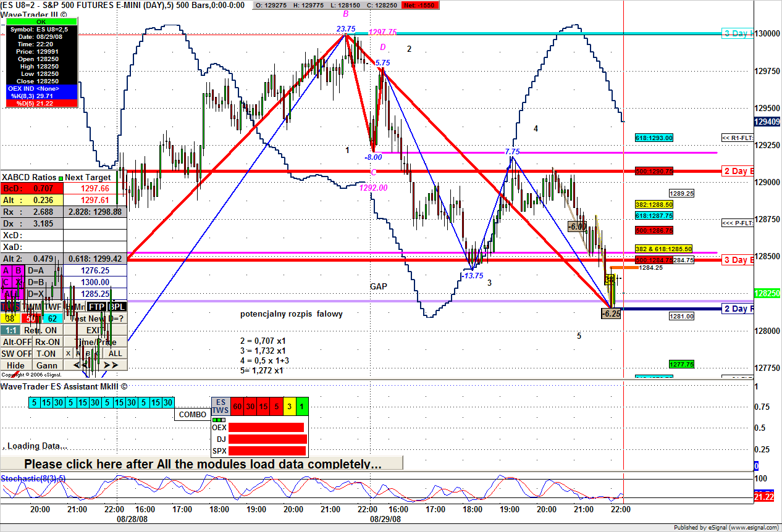Click the BcD 0.707 ratio cell
782x532 pixels.
32,188
